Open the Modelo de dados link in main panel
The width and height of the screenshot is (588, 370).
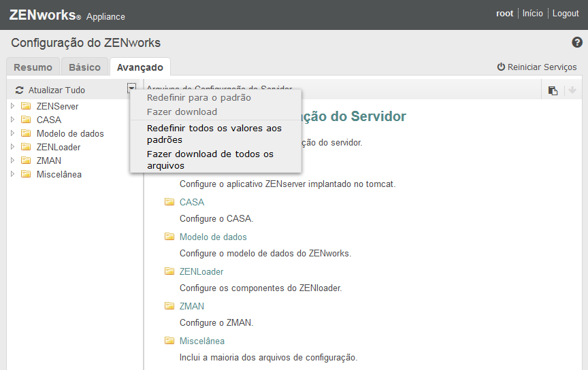[x=213, y=237]
